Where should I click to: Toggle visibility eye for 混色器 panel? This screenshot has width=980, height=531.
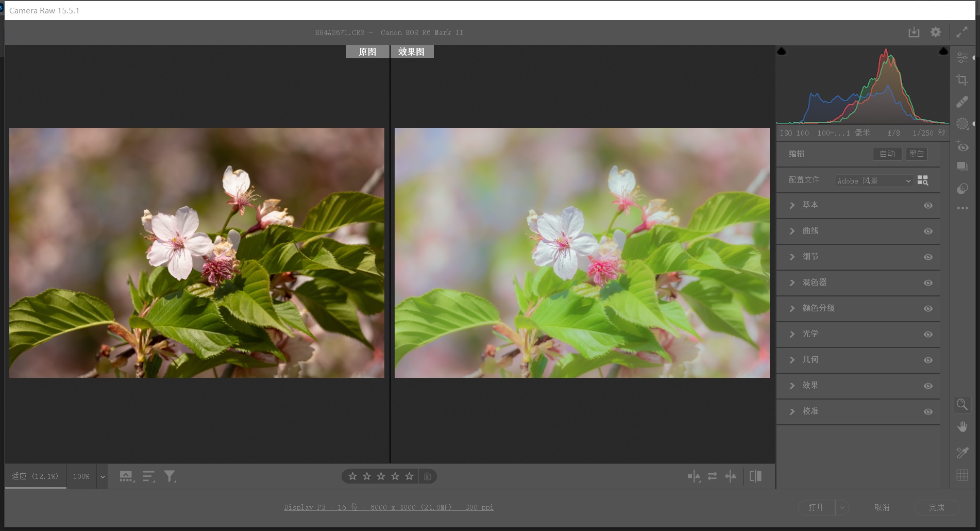928,283
